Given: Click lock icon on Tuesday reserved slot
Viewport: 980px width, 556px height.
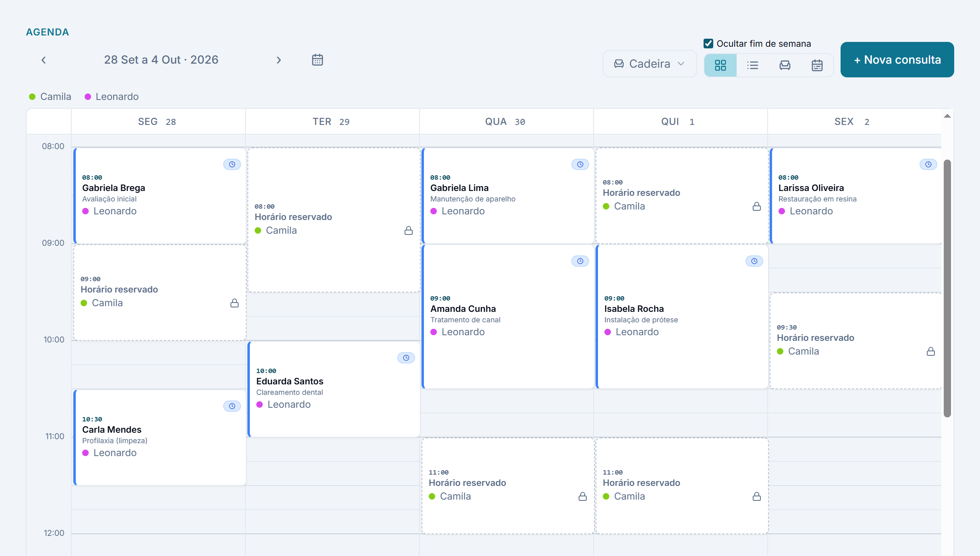Looking at the screenshot, I should [x=409, y=230].
